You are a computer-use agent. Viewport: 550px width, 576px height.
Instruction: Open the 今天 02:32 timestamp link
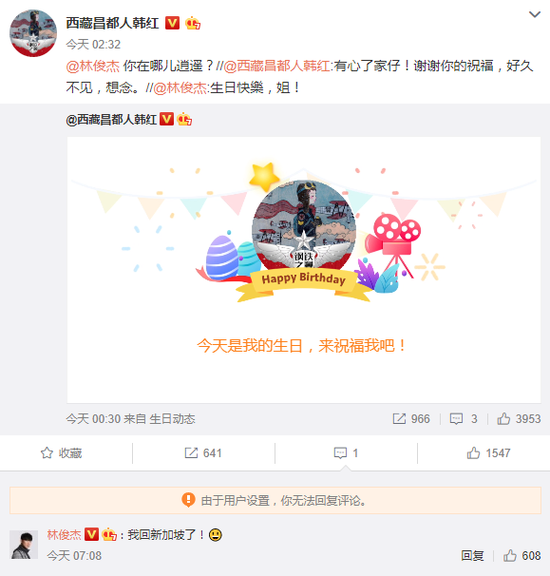coord(93,45)
